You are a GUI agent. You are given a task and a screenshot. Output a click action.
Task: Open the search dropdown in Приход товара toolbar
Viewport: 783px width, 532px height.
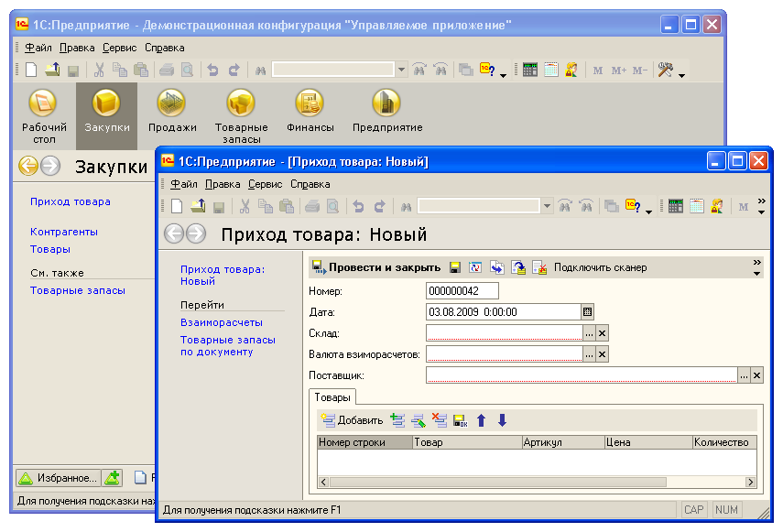click(x=548, y=206)
